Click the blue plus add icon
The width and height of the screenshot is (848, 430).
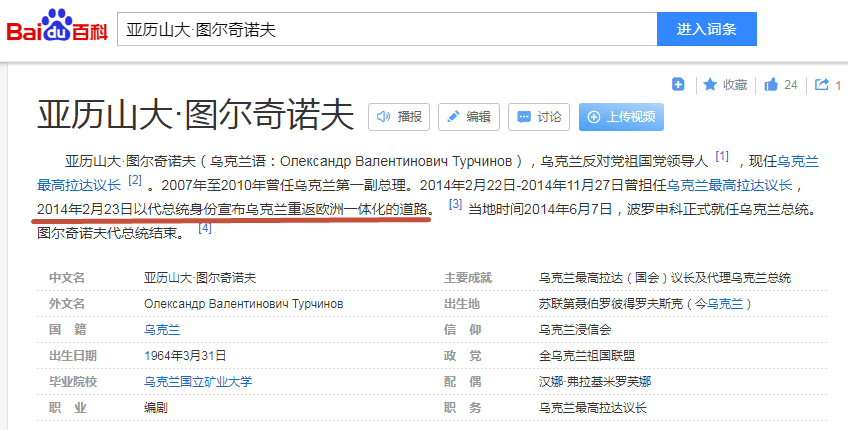[678, 84]
